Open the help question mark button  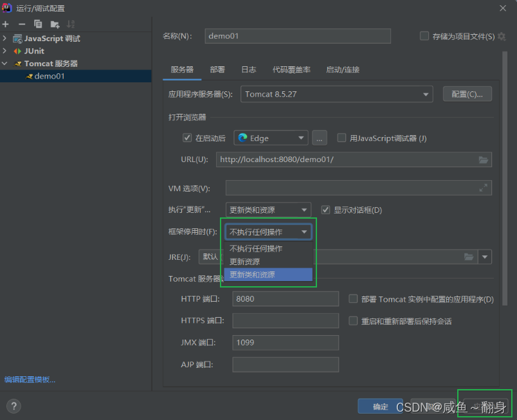[14, 406]
